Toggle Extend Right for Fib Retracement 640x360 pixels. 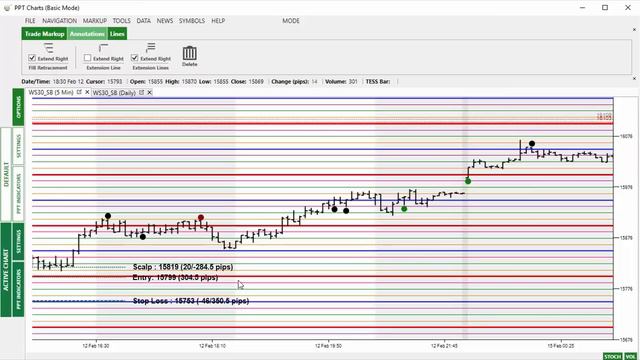coord(32,58)
